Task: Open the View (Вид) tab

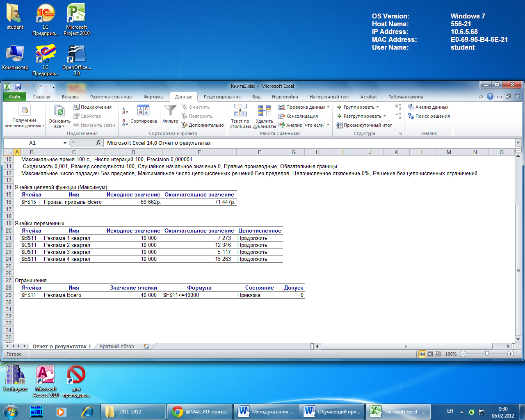Action: 256,97
